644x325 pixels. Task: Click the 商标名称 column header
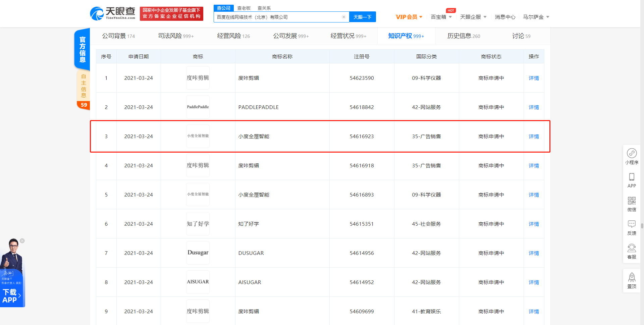tap(282, 56)
